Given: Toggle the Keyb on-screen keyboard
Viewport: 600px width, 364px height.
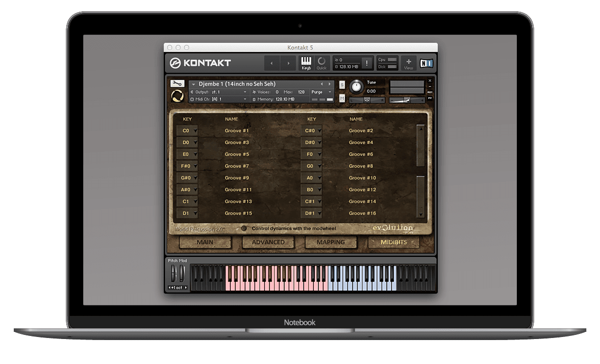Looking at the screenshot, I should click(306, 63).
